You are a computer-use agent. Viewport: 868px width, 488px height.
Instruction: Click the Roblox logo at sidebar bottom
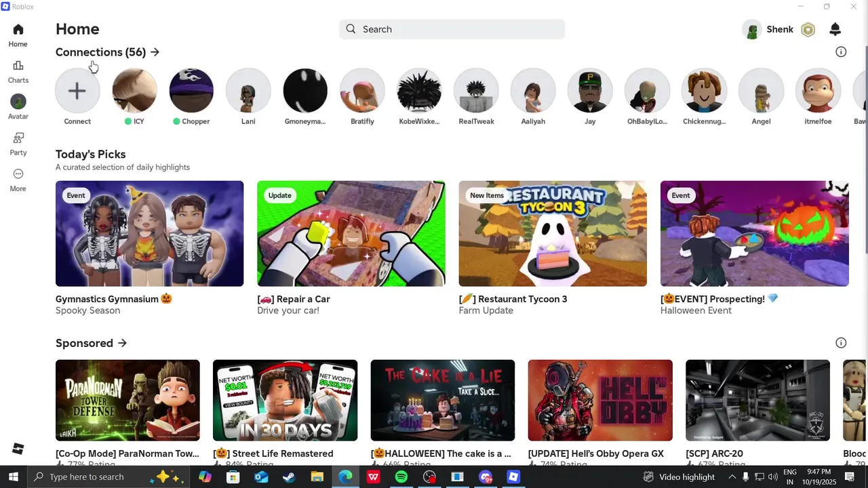[x=18, y=449]
